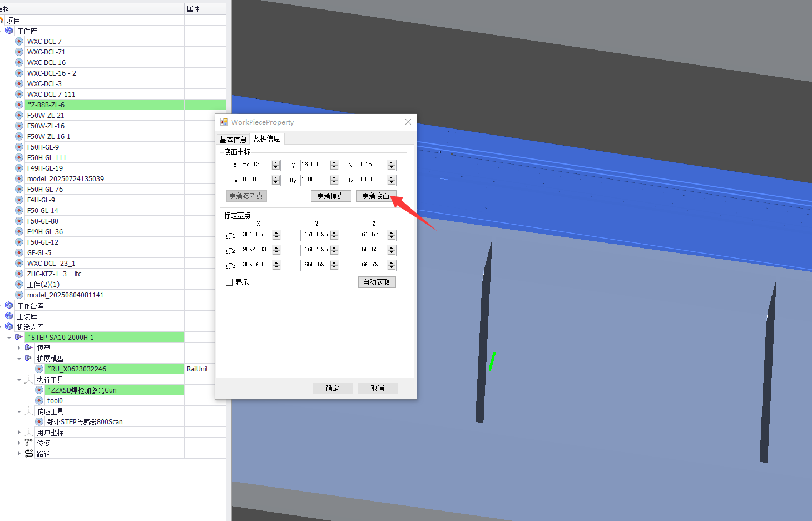Enable the 显示 checkbox
This screenshot has height=521, width=812.
pyautogui.click(x=229, y=282)
